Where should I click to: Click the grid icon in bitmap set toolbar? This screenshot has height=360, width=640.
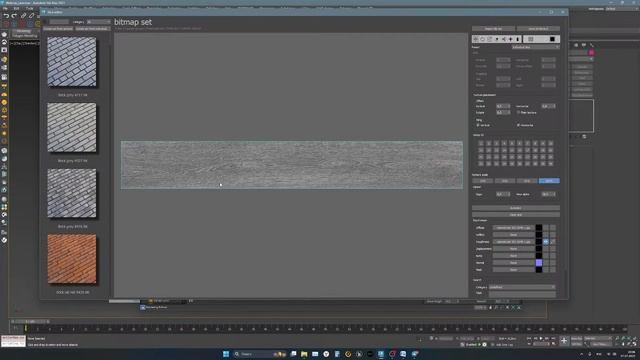531,39
